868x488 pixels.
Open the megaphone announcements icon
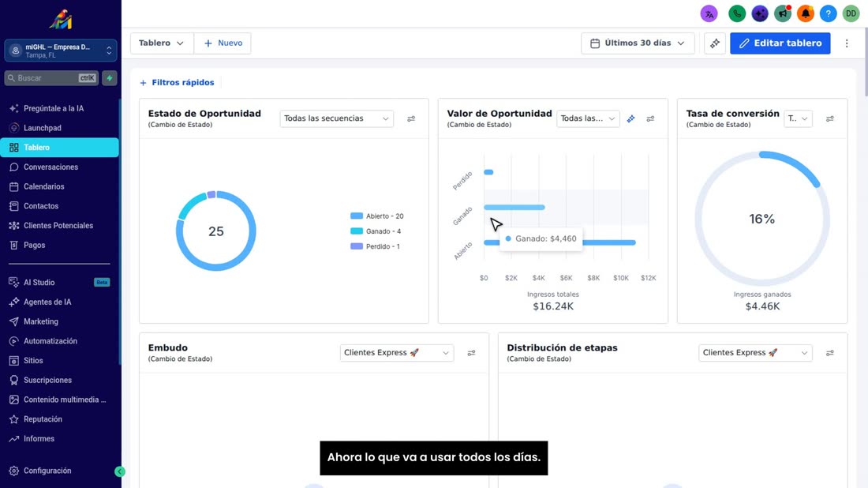[783, 13]
